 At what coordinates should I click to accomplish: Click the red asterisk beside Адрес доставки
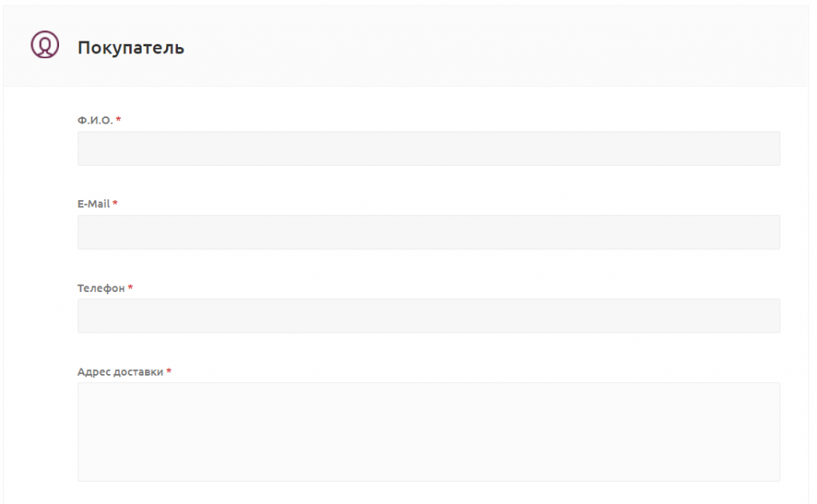click(x=169, y=372)
